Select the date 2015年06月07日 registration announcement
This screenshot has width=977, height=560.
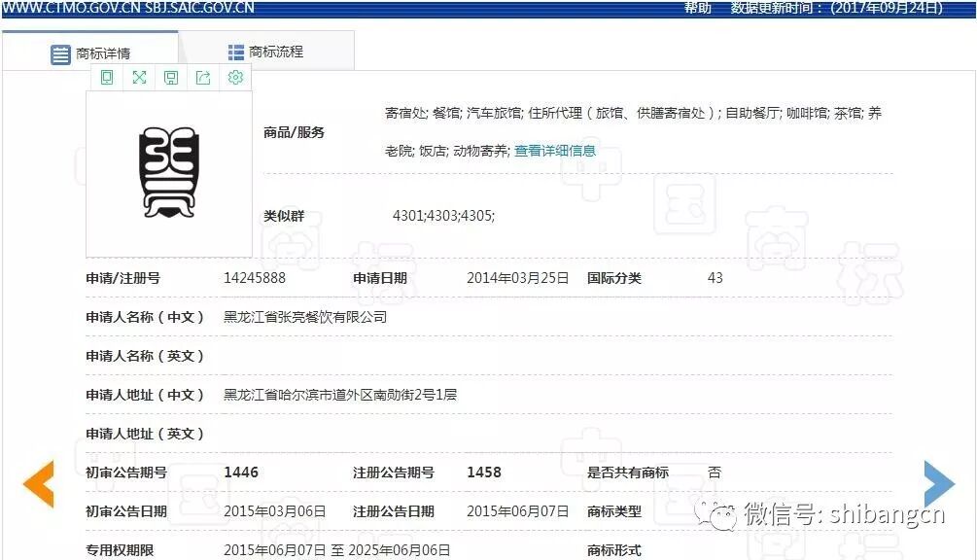(518, 511)
